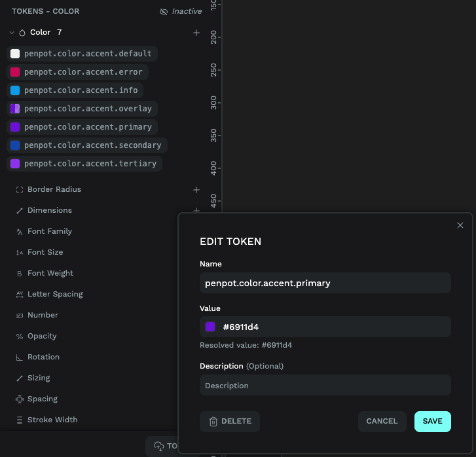Click the trash icon on Delete

[213, 422]
